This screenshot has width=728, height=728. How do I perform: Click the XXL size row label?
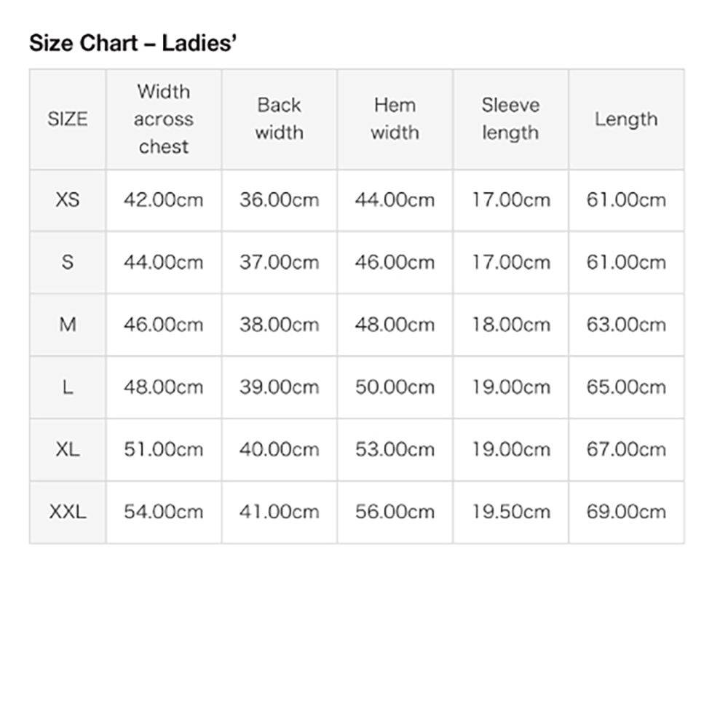pos(68,512)
